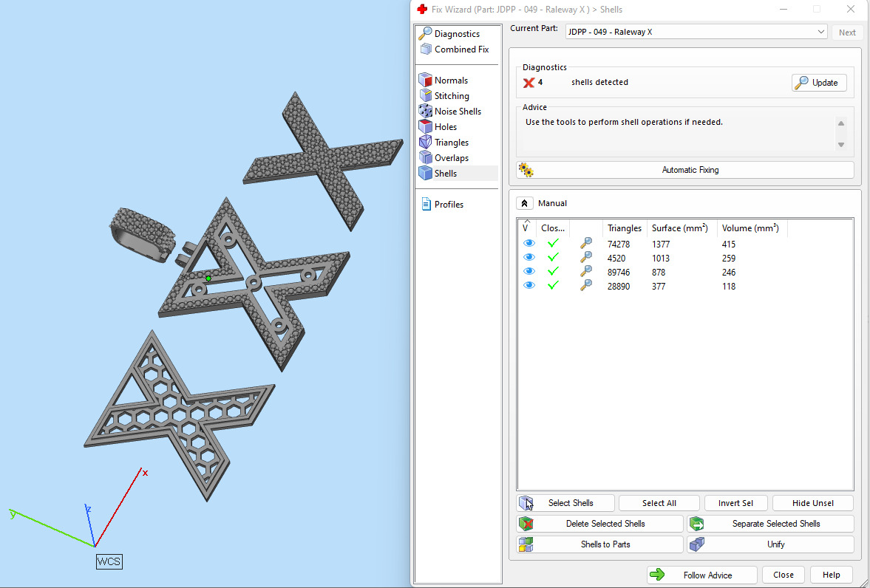The height and width of the screenshot is (588, 870).
Task: Click the Diagnostics magnifier icon
Action: (426, 34)
